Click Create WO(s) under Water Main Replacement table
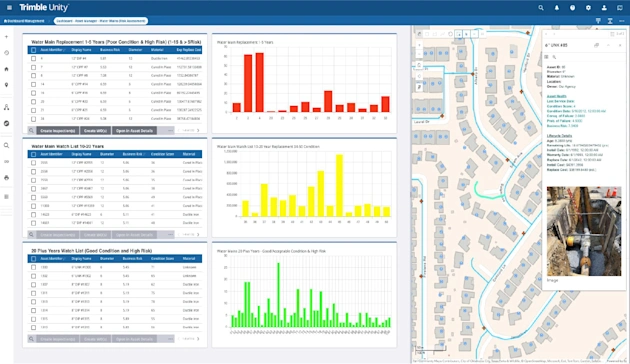The image size is (630, 364). [95, 131]
